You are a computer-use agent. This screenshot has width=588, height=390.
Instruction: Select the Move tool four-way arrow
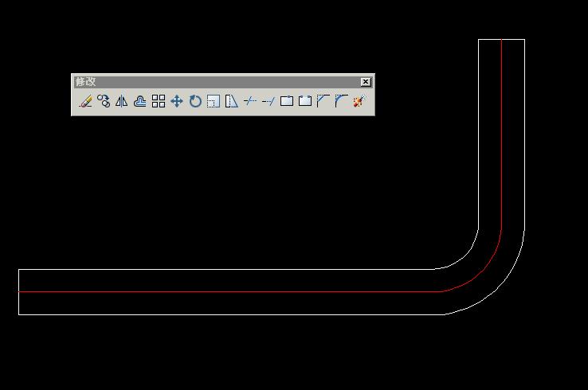pos(177,101)
